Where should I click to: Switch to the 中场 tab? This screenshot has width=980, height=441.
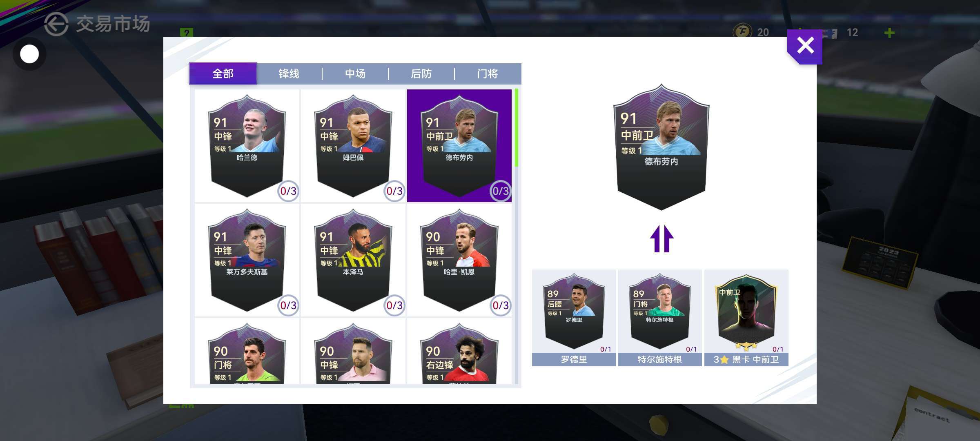coord(355,74)
